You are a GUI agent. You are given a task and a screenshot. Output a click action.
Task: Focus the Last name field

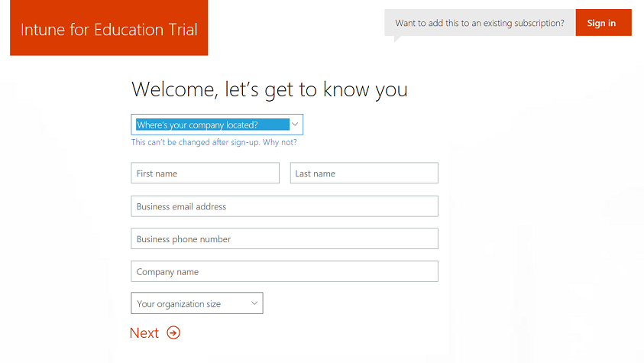[x=364, y=173]
